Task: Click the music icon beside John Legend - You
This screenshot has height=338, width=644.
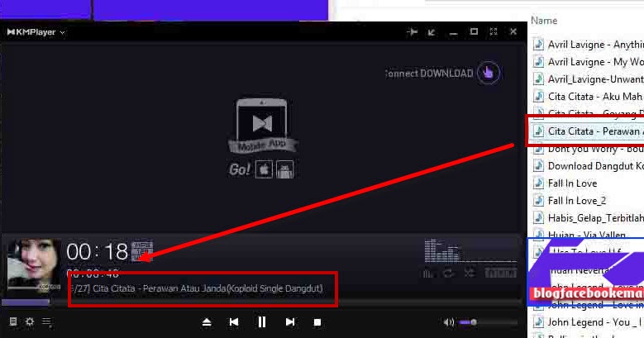Action: [x=538, y=322]
